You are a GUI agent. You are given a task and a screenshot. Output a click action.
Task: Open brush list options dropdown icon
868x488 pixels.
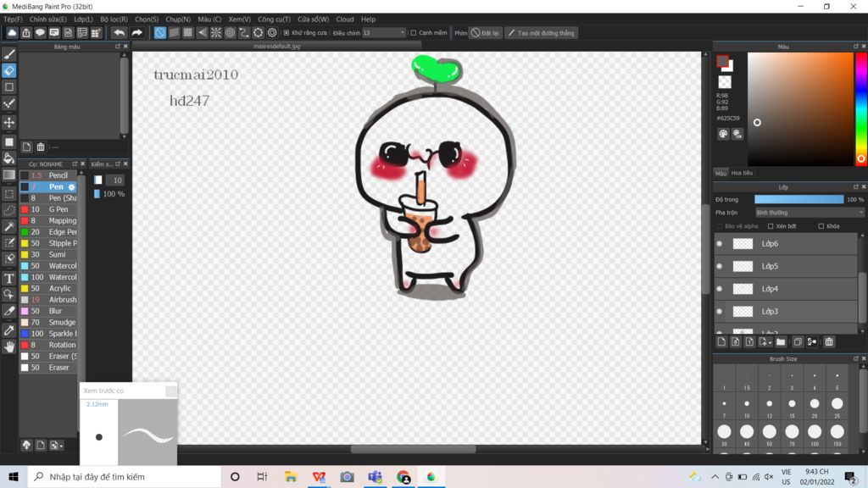click(x=56, y=446)
